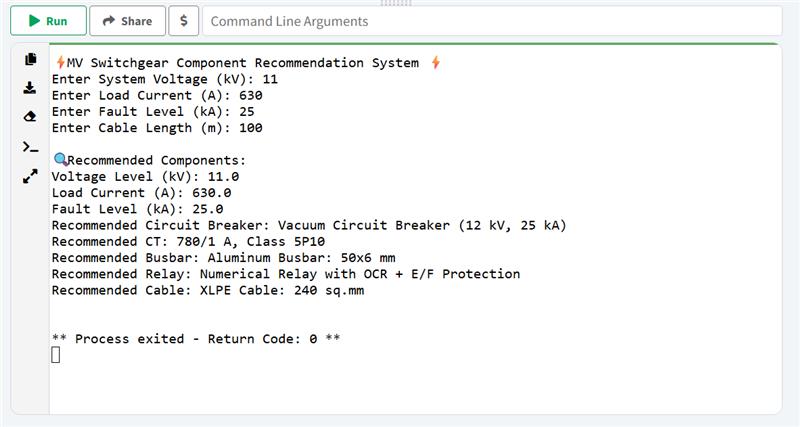Screen dimensions: 800x427
Task: Click the Recommended Circuit Breaker output line
Action: [x=309, y=225]
